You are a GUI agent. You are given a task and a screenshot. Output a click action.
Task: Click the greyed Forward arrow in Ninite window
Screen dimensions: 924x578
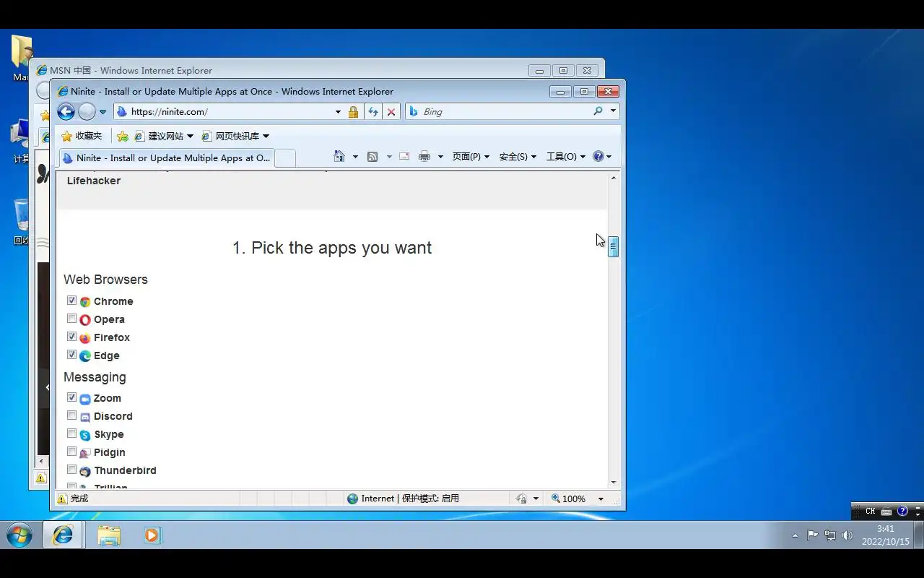click(x=87, y=111)
